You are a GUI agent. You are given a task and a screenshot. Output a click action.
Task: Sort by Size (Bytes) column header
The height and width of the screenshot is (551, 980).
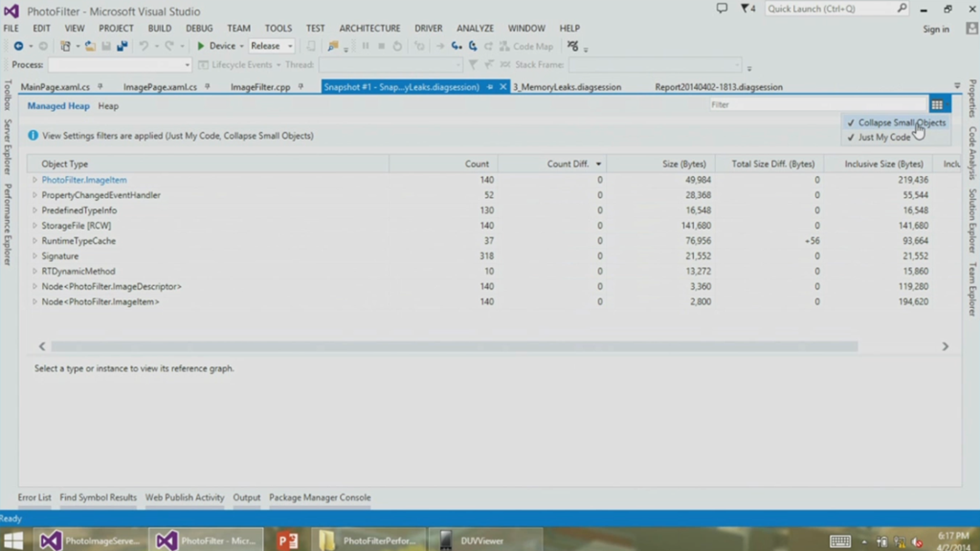[660, 164]
